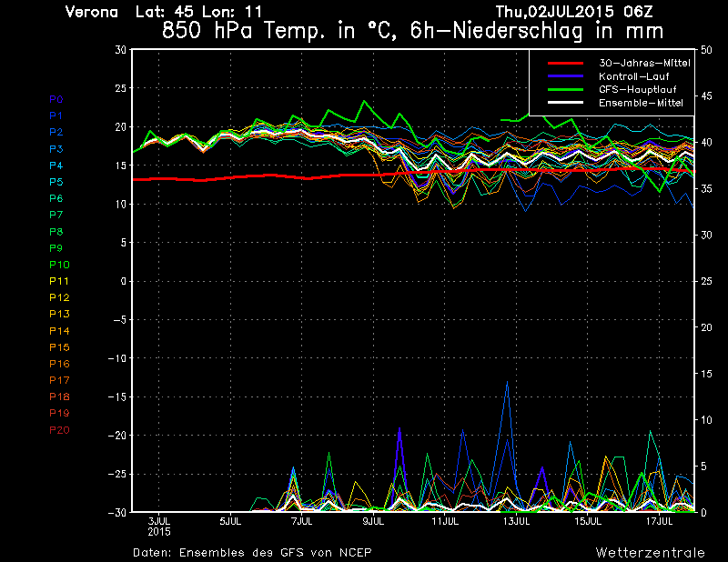This screenshot has width=728, height=562.
Task: Click the P12 ensemble member label
Action: tap(59, 297)
